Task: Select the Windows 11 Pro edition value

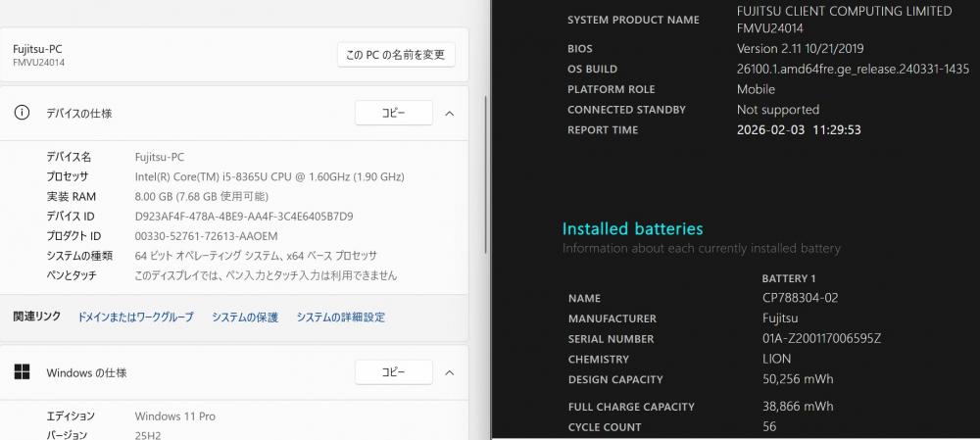Action: point(175,416)
